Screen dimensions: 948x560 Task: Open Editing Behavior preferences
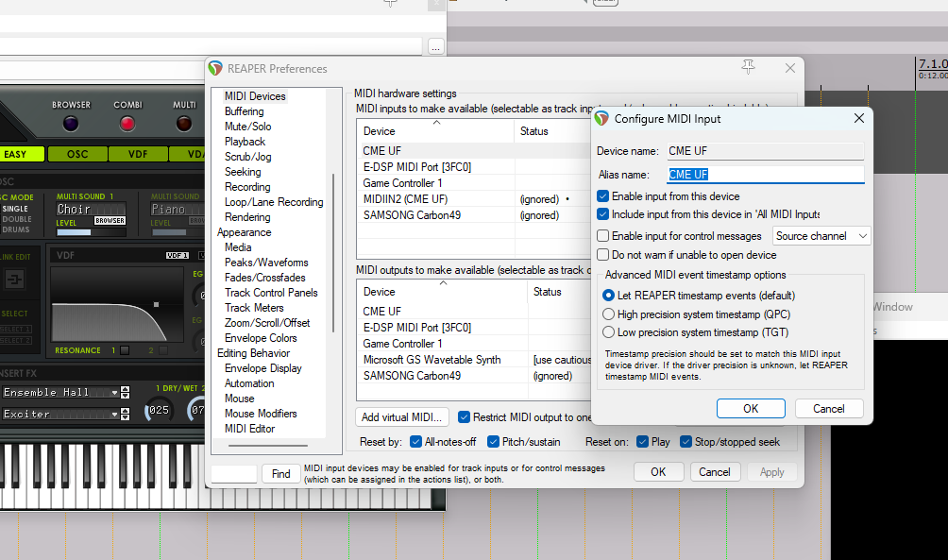tap(253, 353)
